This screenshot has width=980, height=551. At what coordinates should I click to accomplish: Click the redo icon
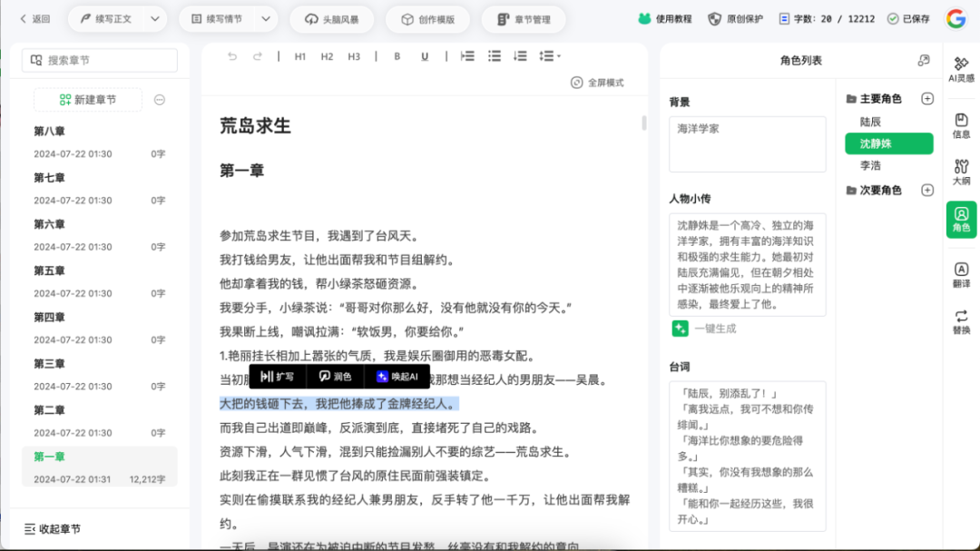click(258, 56)
